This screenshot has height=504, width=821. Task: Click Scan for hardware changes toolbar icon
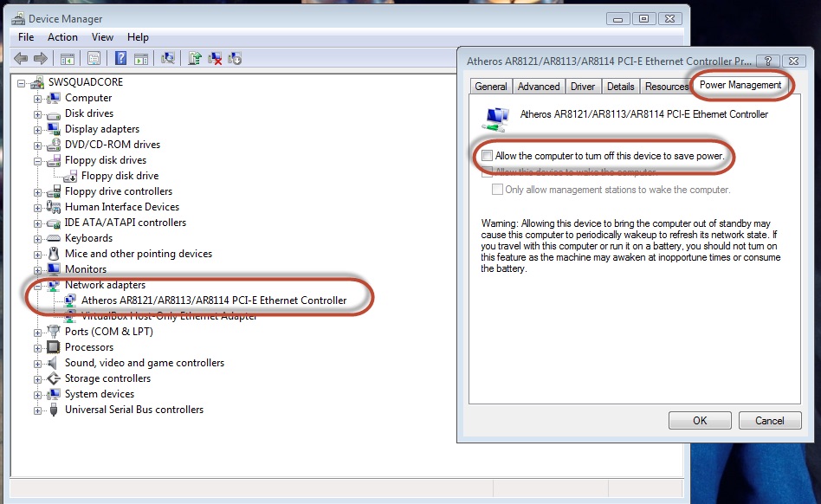point(167,58)
